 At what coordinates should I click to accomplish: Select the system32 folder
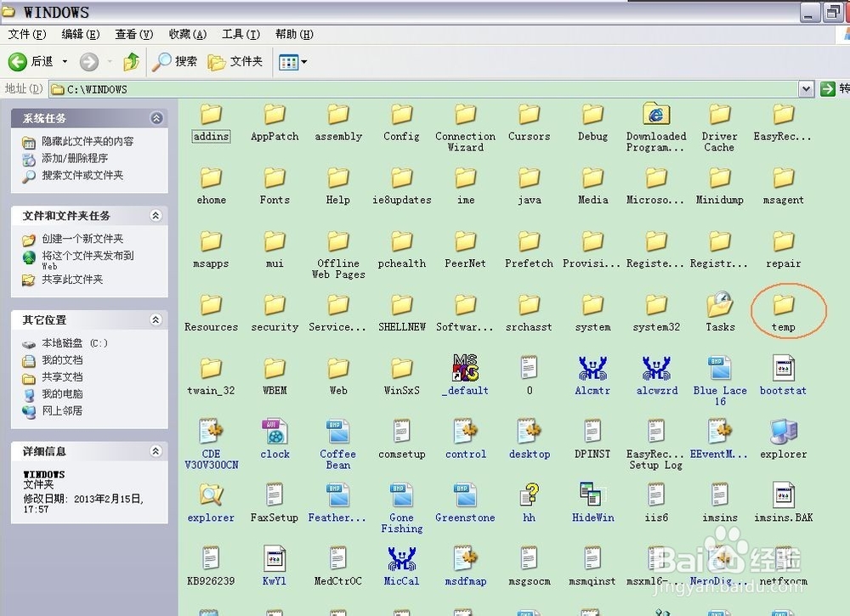656,314
